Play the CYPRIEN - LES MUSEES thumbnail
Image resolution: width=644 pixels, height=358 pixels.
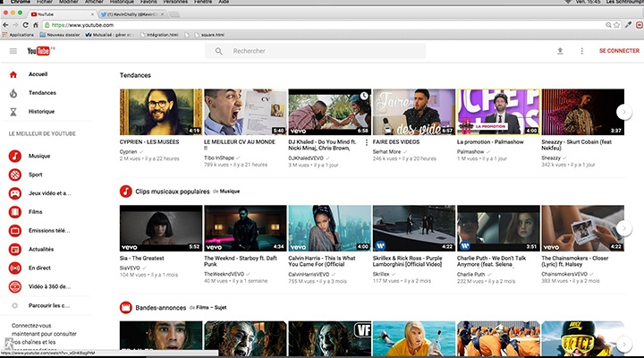tap(160, 112)
